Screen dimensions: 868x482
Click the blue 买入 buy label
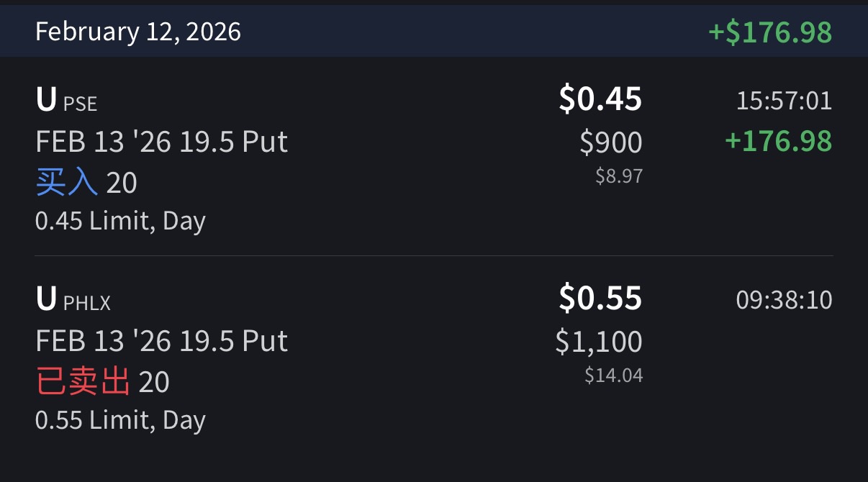click(66, 183)
